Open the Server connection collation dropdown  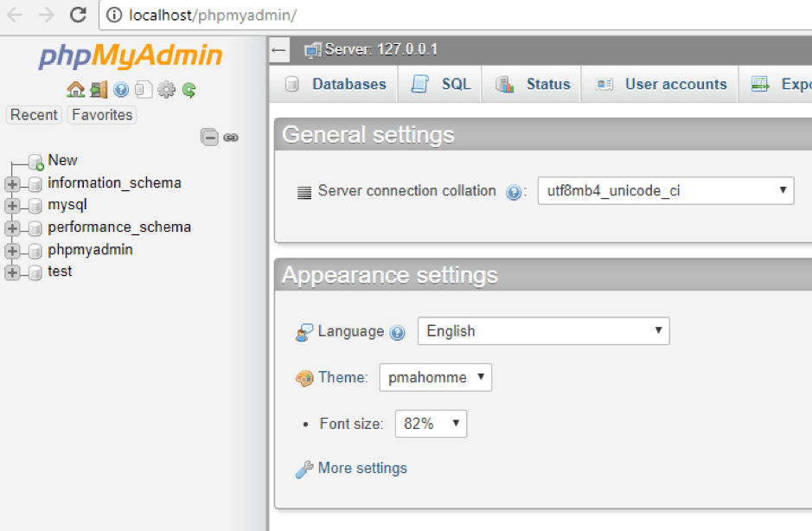(x=666, y=190)
